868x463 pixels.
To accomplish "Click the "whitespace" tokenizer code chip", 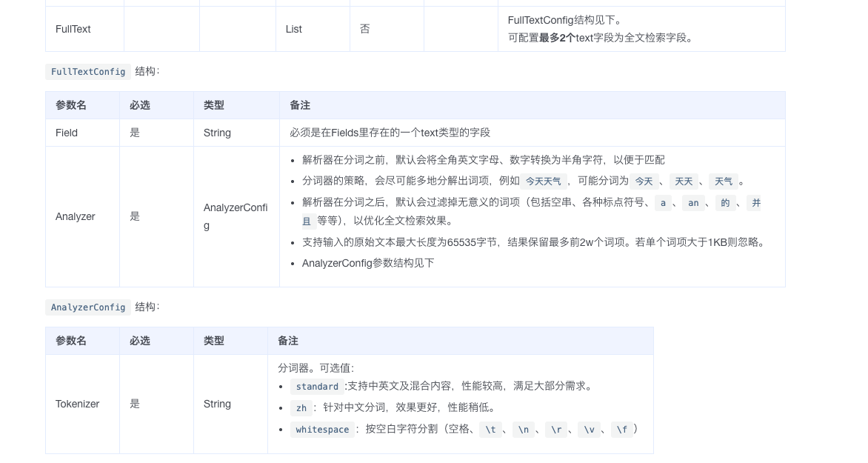I will 322,430.
